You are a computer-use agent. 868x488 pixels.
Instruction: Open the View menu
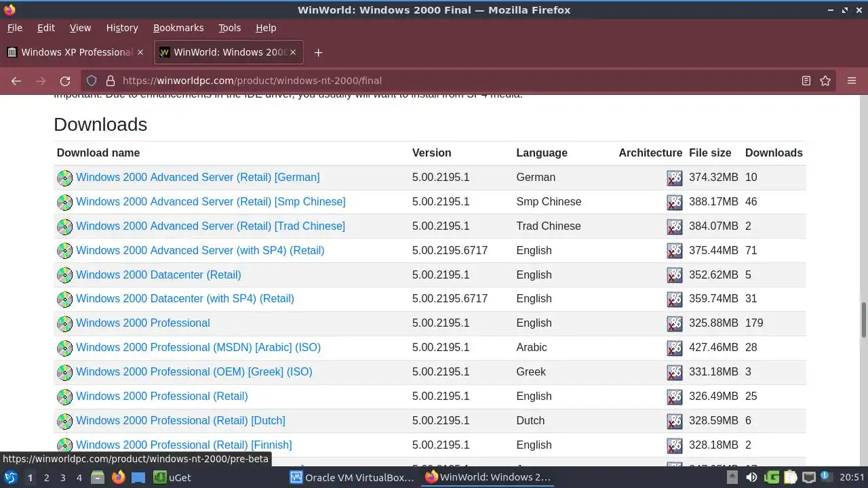(80, 28)
